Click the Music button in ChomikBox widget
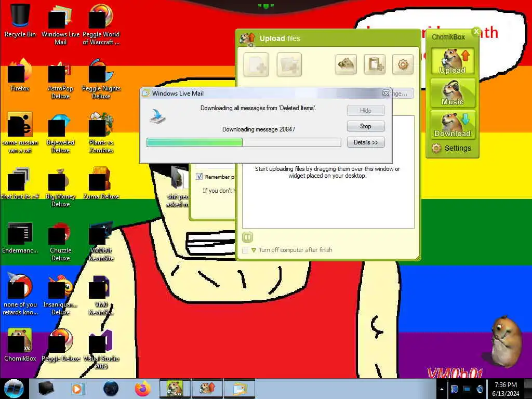The height and width of the screenshot is (399, 532). click(x=453, y=92)
